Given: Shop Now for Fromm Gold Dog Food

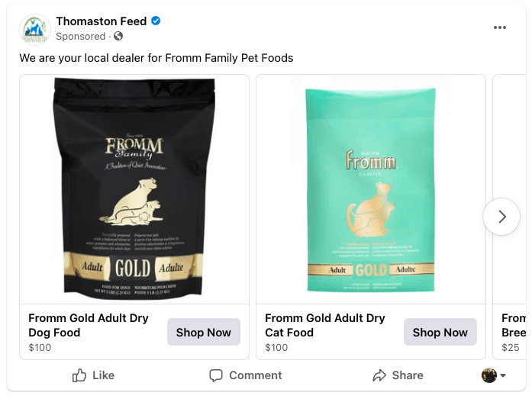Looking at the screenshot, I should 203,333.
